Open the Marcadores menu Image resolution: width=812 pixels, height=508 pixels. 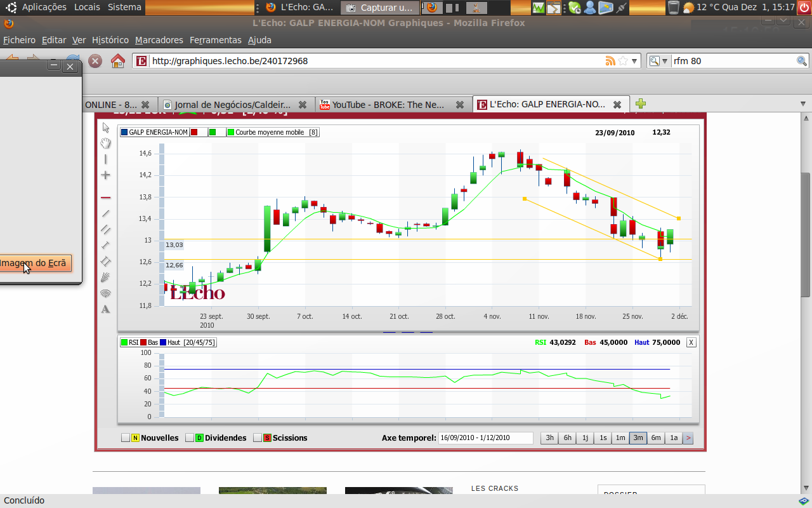(x=159, y=40)
